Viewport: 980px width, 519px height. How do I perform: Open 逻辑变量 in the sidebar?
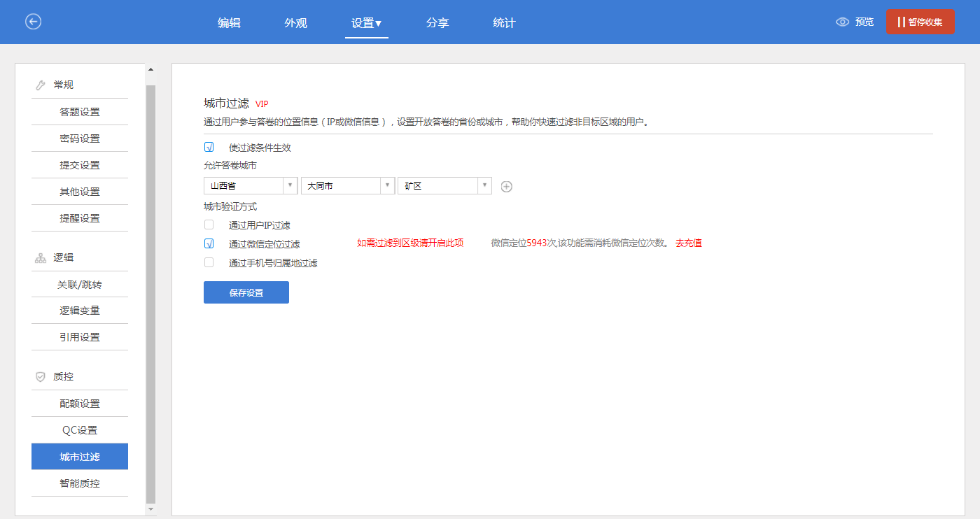[x=80, y=311]
